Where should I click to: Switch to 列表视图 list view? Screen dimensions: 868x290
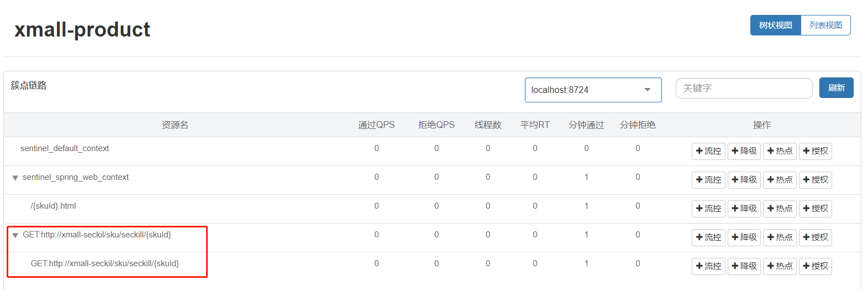[825, 25]
